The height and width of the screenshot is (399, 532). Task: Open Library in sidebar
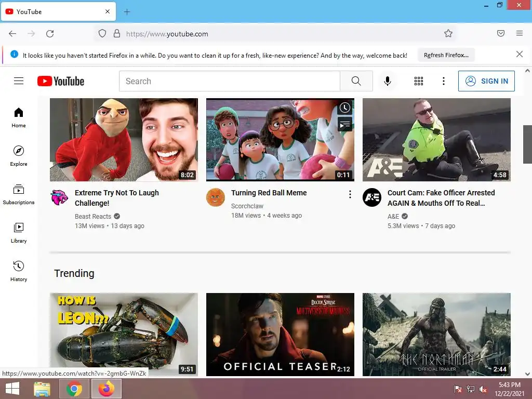[x=19, y=233]
